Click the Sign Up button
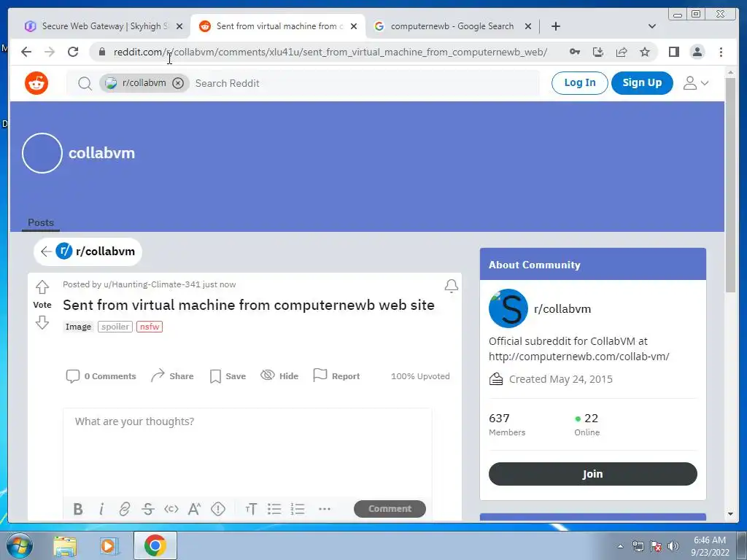This screenshot has height=560, width=747. 642,83
